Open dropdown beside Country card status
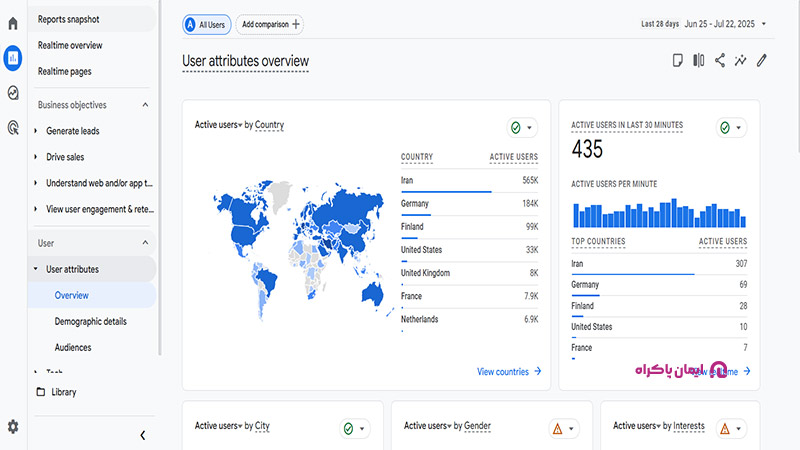Viewport: 800px width, 450px height. point(529,128)
